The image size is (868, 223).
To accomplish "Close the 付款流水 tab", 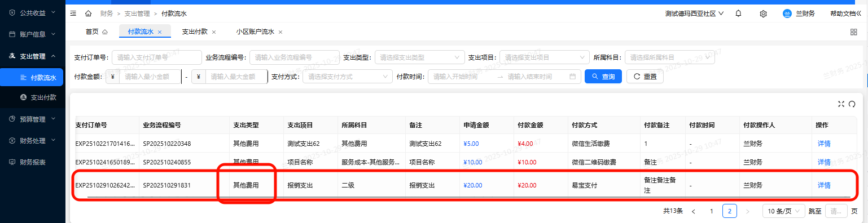I will (x=160, y=32).
